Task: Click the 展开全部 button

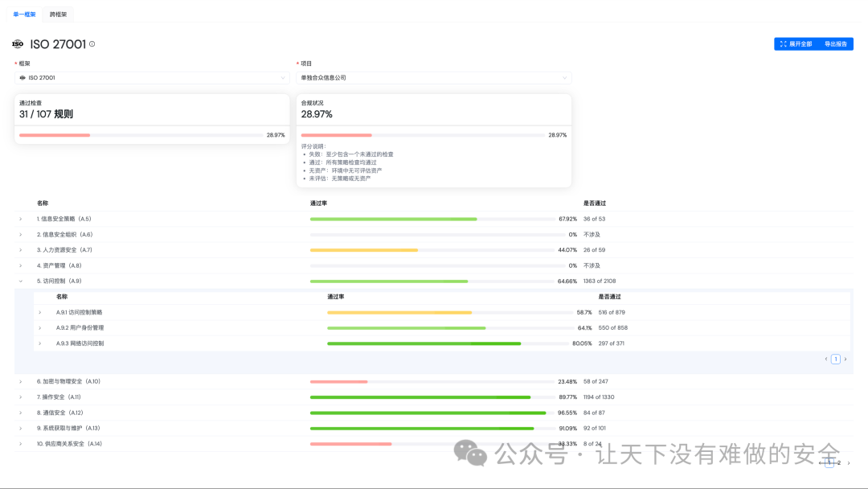Action: coord(796,44)
